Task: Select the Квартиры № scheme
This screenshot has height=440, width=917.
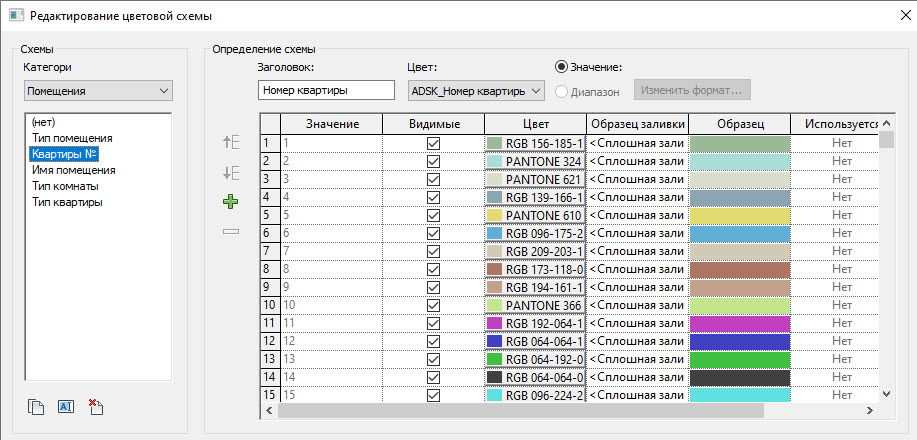Action: 64,154
